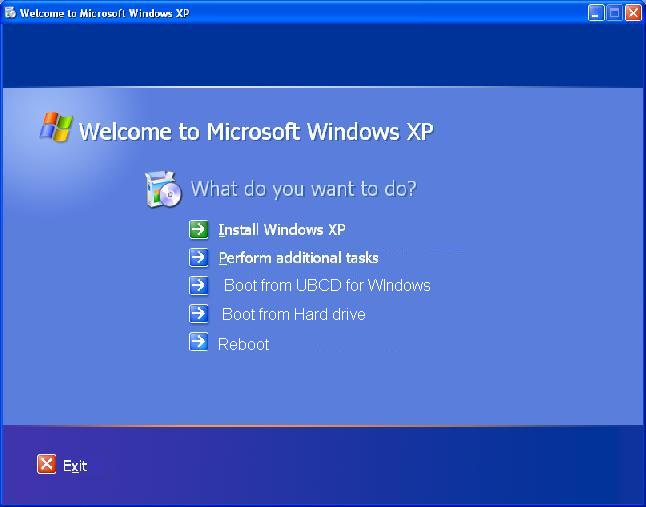The width and height of the screenshot is (646, 507).
Task: Select the Install Windows XP link
Action: pyautogui.click(x=282, y=229)
